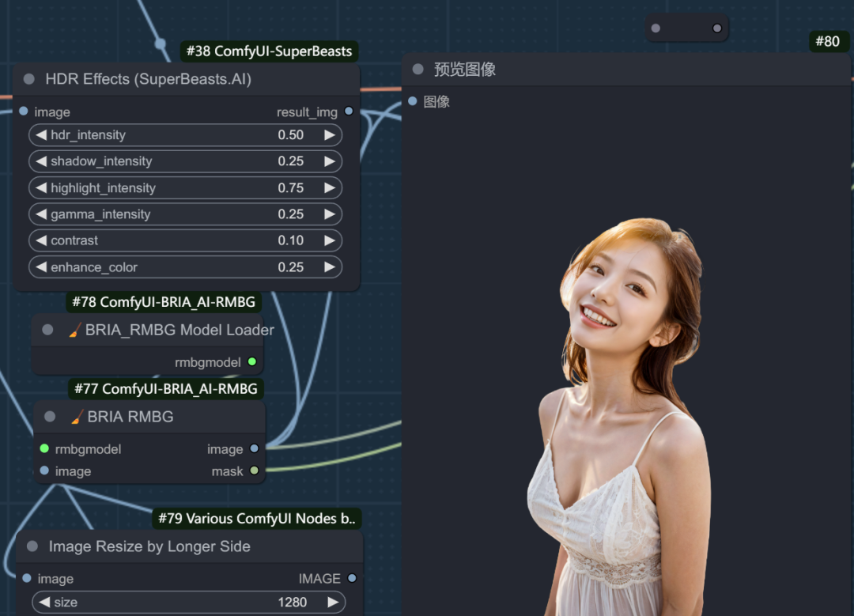
Task: Increase highlight_intensity with the right arrow
Action: click(330, 188)
